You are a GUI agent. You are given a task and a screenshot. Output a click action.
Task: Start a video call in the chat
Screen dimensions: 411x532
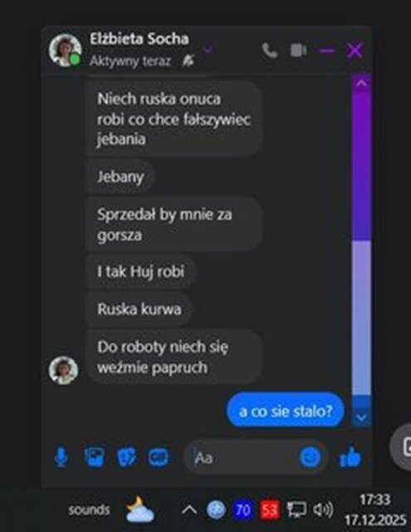pos(299,50)
